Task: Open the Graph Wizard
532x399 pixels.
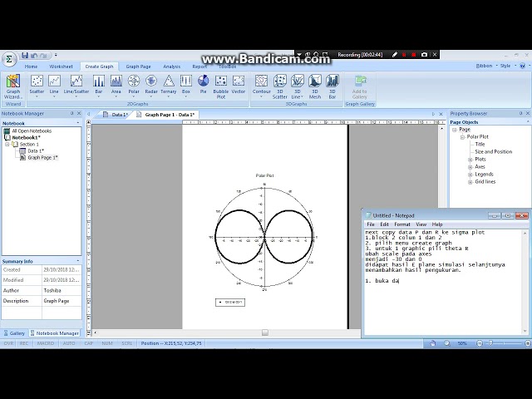Action: pos(13,86)
